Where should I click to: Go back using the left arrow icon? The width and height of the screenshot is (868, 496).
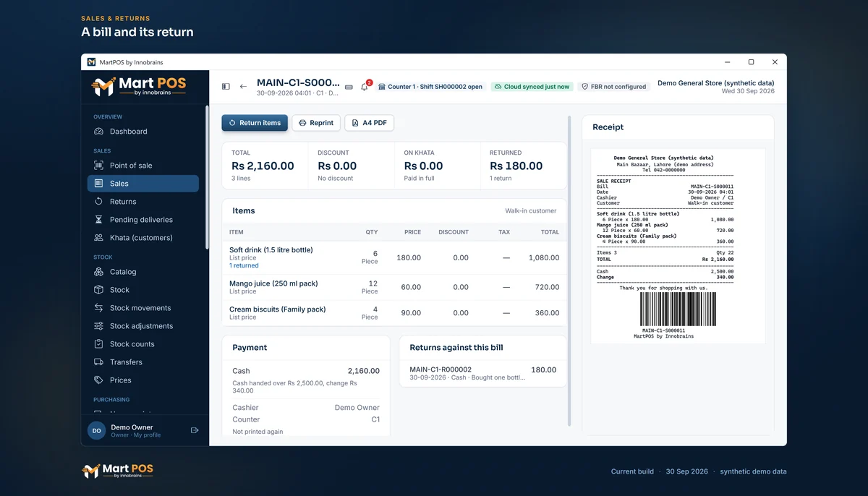point(243,87)
